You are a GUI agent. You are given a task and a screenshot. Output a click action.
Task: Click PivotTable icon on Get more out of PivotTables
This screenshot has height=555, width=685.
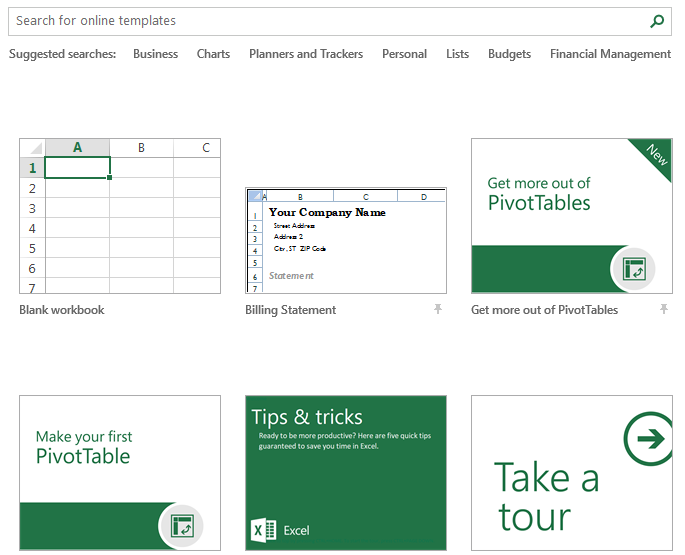tap(633, 269)
